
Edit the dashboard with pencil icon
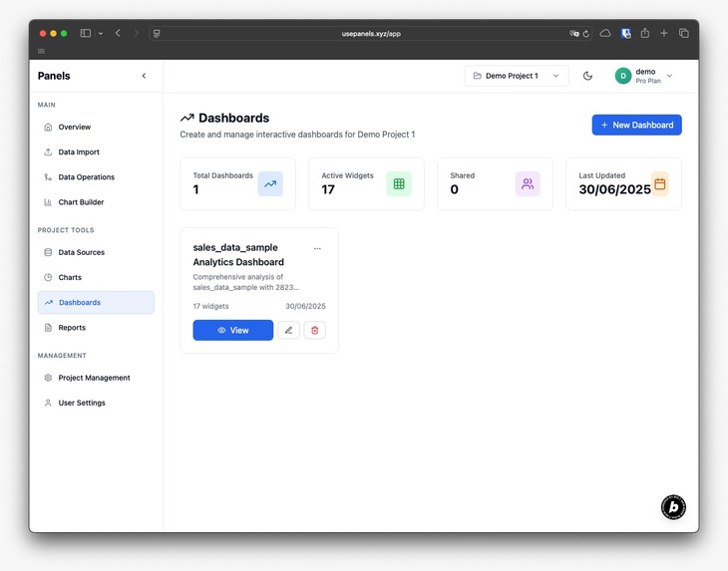coord(288,330)
